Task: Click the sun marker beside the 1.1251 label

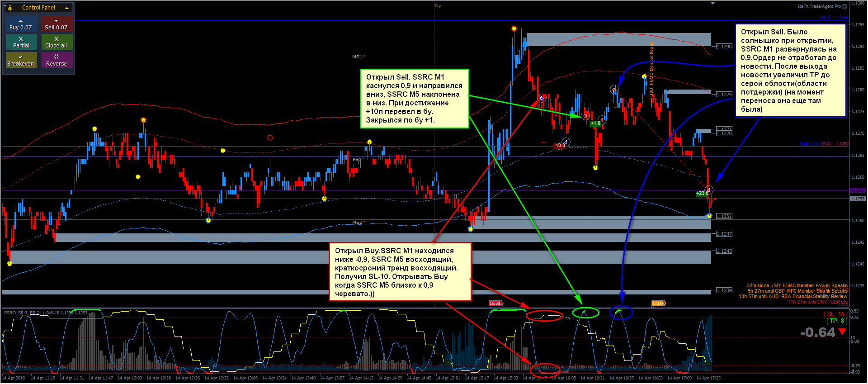Action: (709, 216)
